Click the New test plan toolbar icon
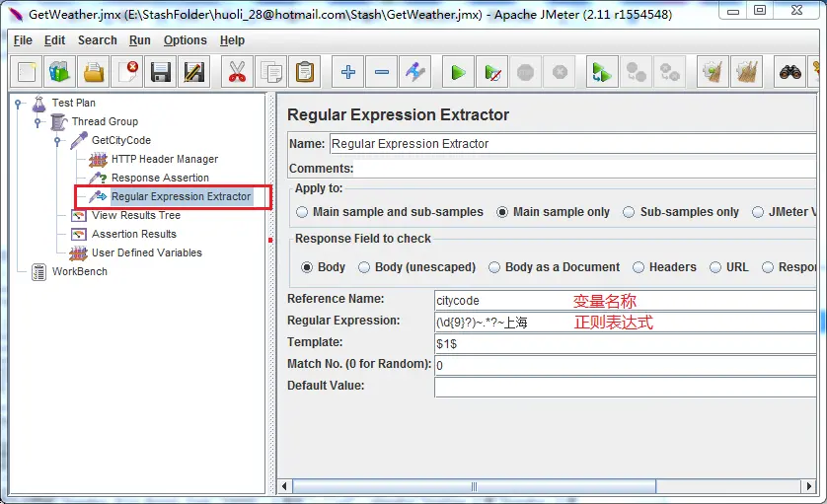 pos(27,72)
